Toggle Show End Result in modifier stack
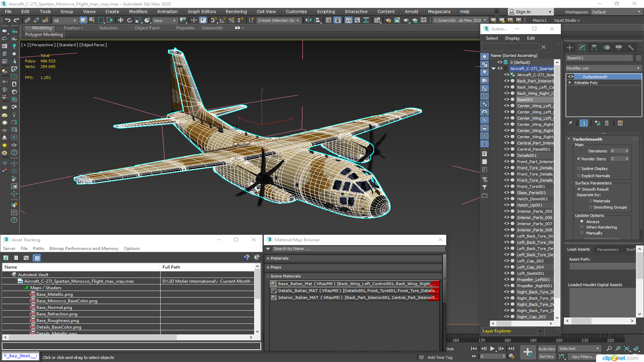 click(x=584, y=123)
